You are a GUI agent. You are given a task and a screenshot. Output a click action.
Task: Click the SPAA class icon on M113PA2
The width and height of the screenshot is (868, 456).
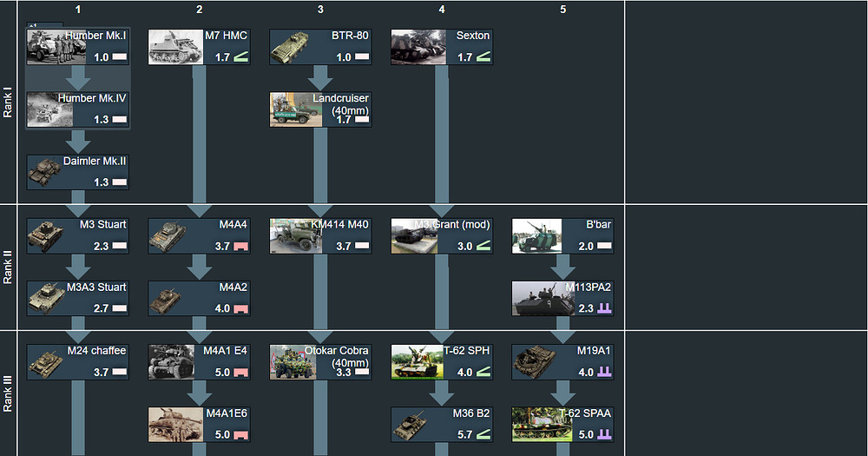[605, 308]
